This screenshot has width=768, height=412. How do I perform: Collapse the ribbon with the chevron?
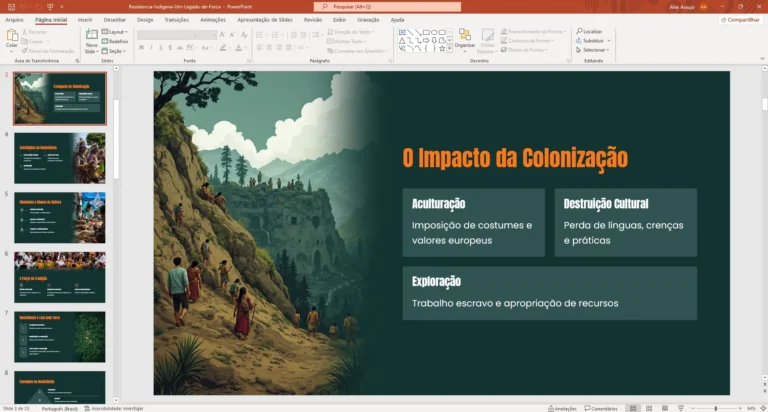point(762,59)
